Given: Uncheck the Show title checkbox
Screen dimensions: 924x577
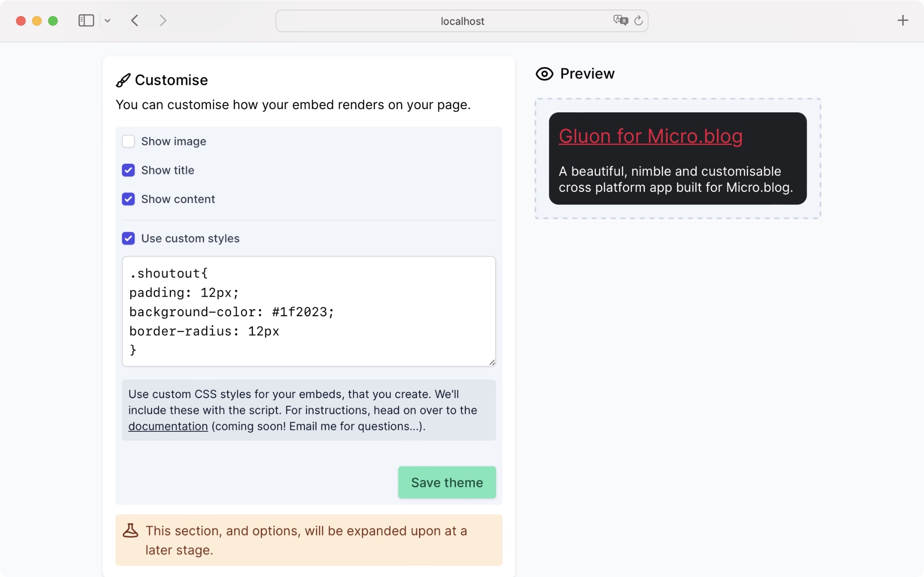Looking at the screenshot, I should click(128, 170).
